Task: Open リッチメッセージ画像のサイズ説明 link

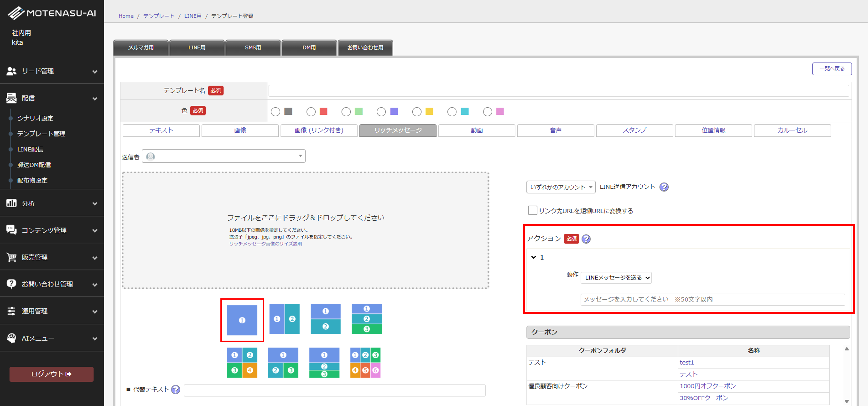Action: [266, 244]
